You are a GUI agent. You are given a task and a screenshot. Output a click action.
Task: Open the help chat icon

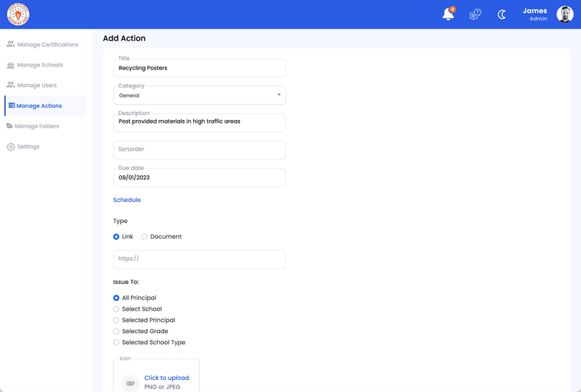pos(475,15)
